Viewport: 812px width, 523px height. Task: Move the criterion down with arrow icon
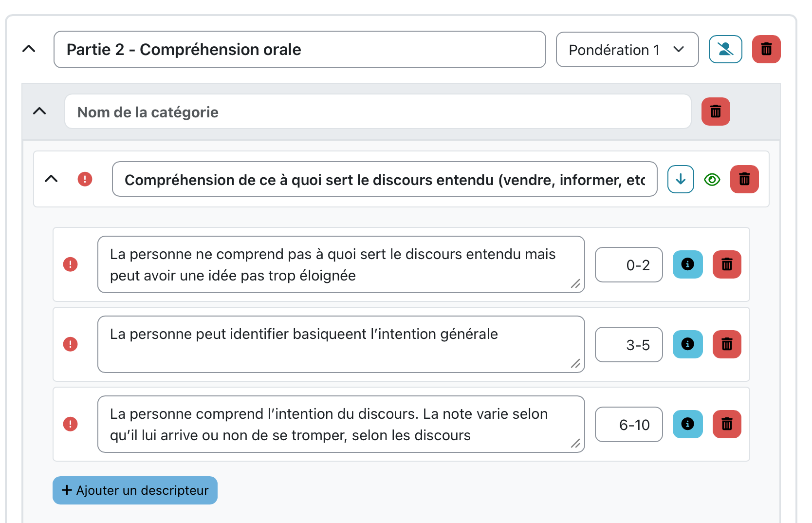(681, 179)
